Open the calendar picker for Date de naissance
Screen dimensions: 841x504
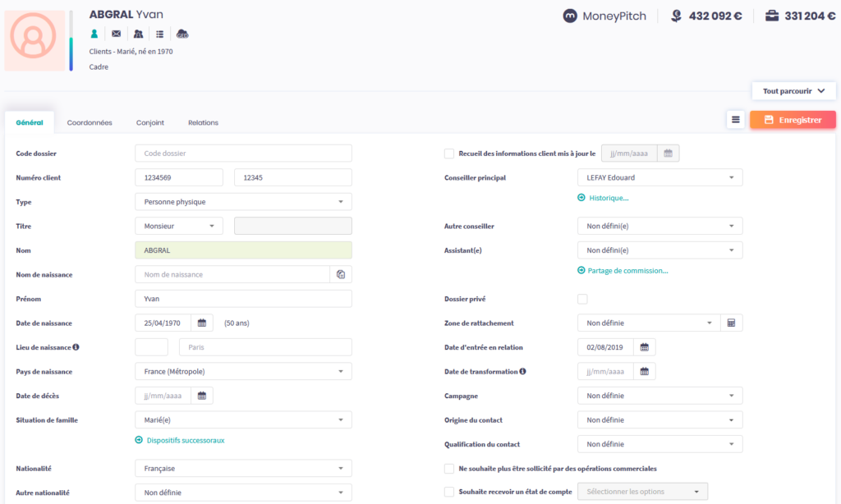(x=202, y=323)
